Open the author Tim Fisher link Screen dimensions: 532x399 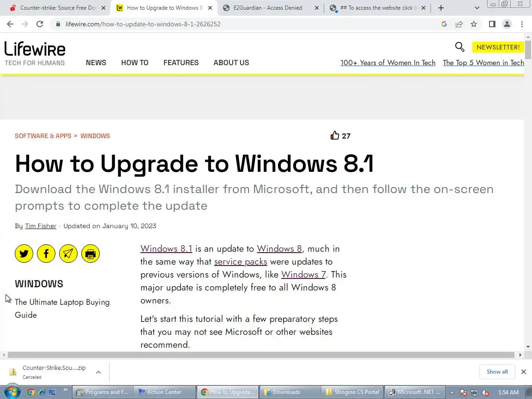pos(40,226)
